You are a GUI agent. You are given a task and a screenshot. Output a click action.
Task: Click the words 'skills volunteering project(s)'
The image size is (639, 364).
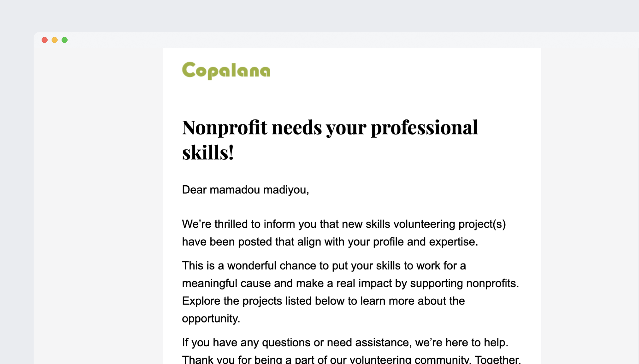click(436, 224)
